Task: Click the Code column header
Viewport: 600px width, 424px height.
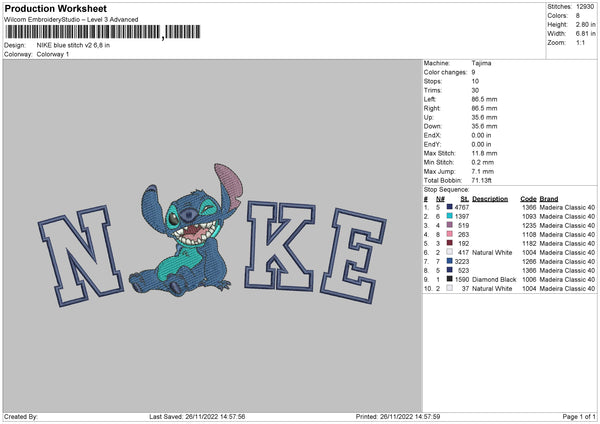Action: [529, 198]
